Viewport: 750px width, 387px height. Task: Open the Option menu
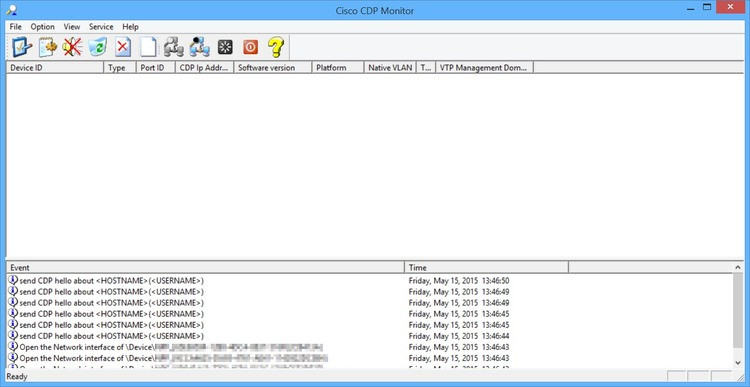point(43,27)
